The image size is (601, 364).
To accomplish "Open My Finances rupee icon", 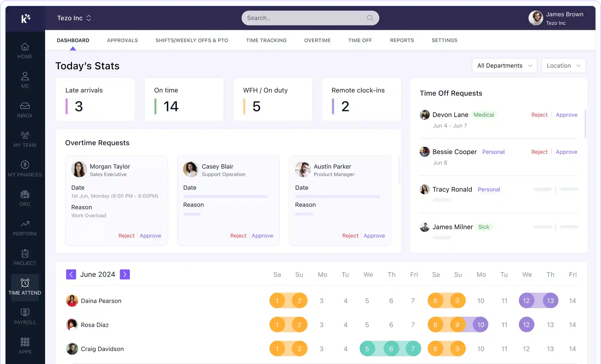I will pyautogui.click(x=25, y=165).
